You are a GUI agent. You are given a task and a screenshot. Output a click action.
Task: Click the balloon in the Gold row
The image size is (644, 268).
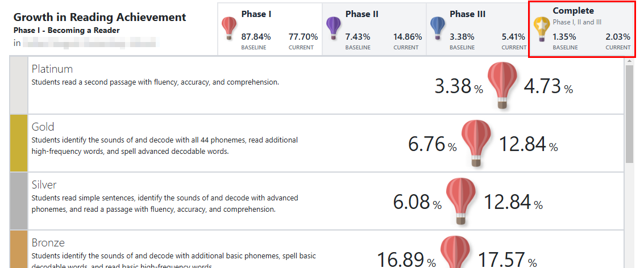click(x=476, y=143)
